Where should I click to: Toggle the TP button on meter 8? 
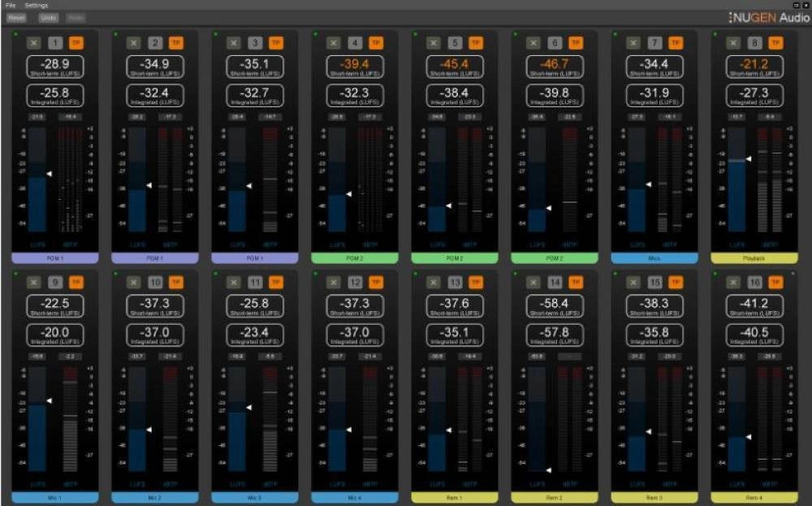point(776,43)
